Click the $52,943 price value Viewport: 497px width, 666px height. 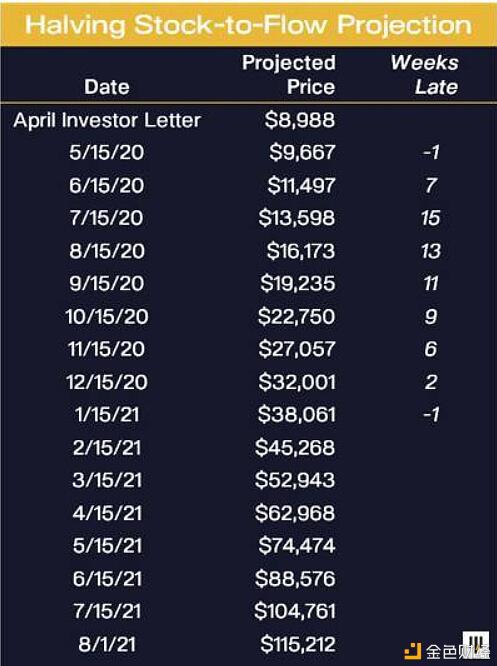pyautogui.click(x=295, y=480)
